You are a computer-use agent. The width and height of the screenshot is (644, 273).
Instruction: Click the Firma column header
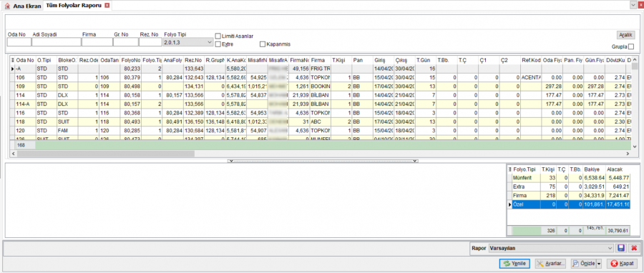321,60
